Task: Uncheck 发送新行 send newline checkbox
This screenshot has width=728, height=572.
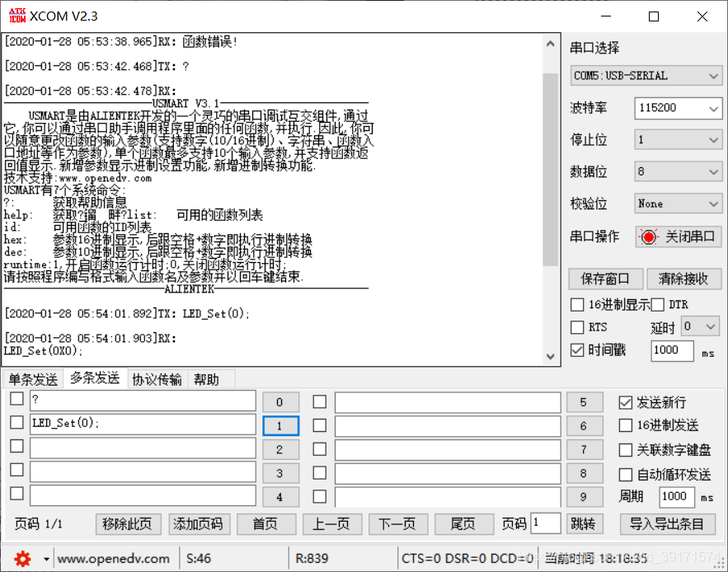Action: tap(626, 402)
